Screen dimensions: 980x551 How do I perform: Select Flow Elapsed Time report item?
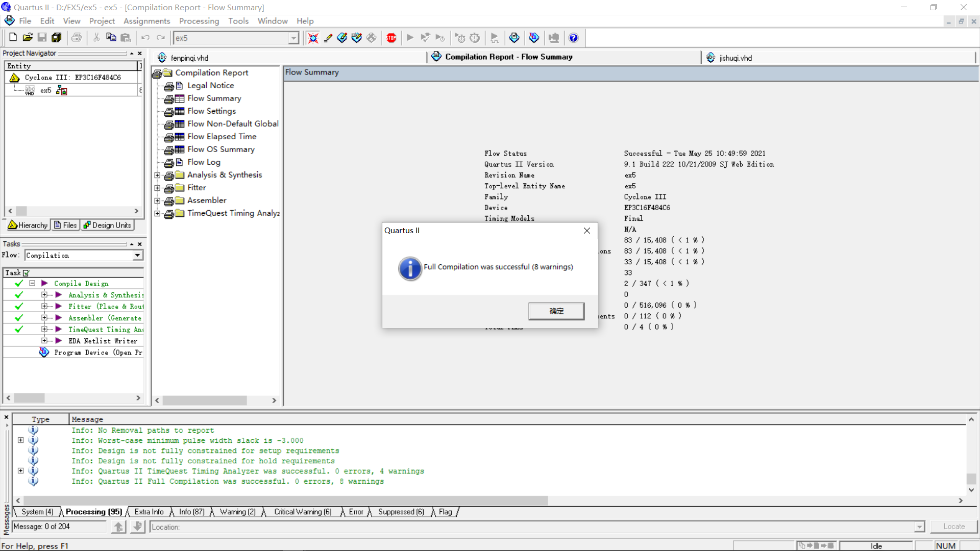(x=222, y=137)
